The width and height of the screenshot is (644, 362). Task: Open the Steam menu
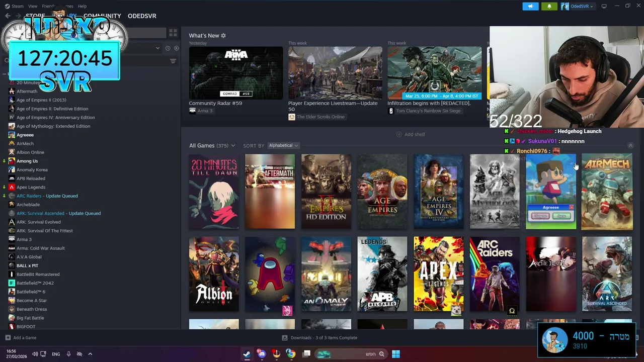click(x=15, y=6)
